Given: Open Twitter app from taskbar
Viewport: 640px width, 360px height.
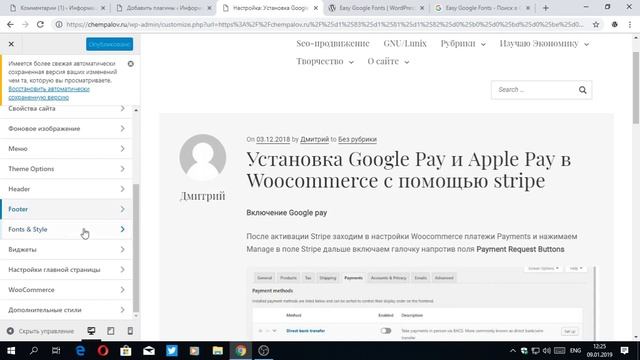Looking at the screenshot, I should [x=172, y=351].
